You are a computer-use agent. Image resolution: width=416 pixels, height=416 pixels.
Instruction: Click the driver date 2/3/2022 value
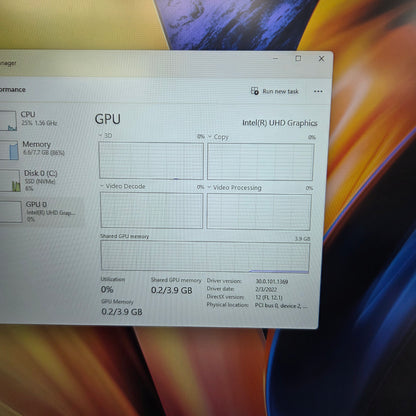pos(266,289)
